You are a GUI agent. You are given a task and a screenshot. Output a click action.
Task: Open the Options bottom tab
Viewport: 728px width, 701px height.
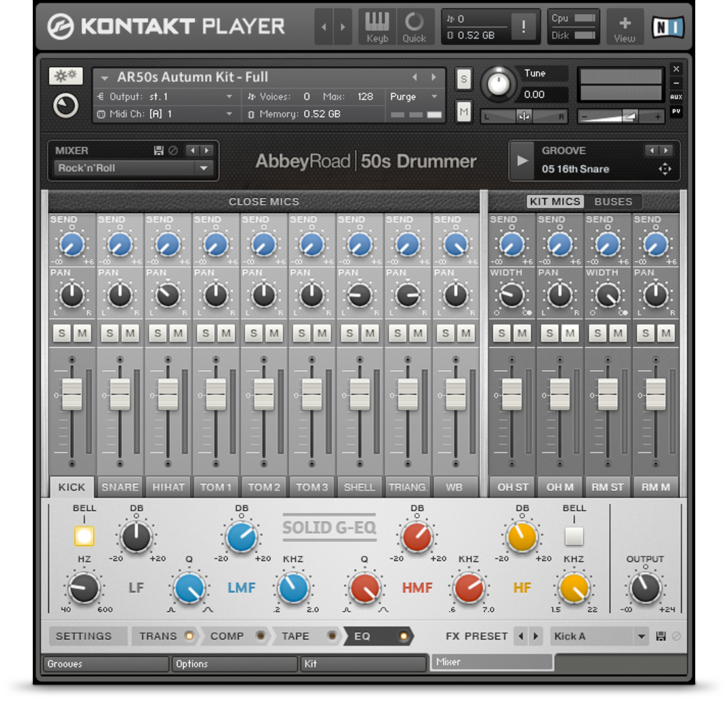point(234,664)
